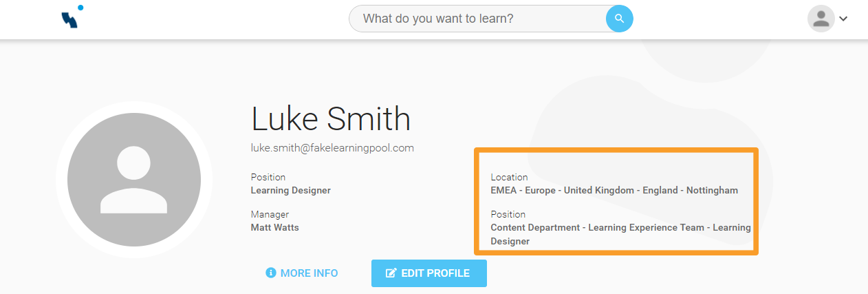Click the user account avatar icon
The height and width of the screenshot is (294, 868).
point(821,19)
